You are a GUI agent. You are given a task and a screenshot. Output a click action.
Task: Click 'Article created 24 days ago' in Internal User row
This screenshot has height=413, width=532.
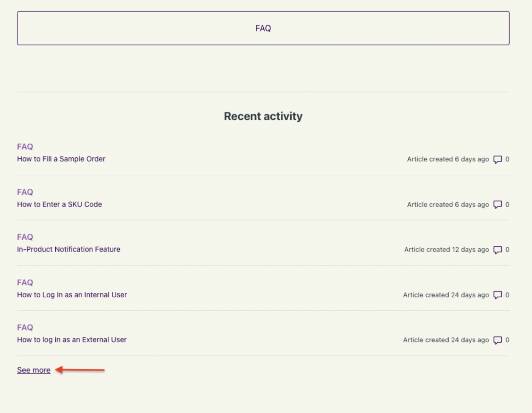(x=446, y=295)
